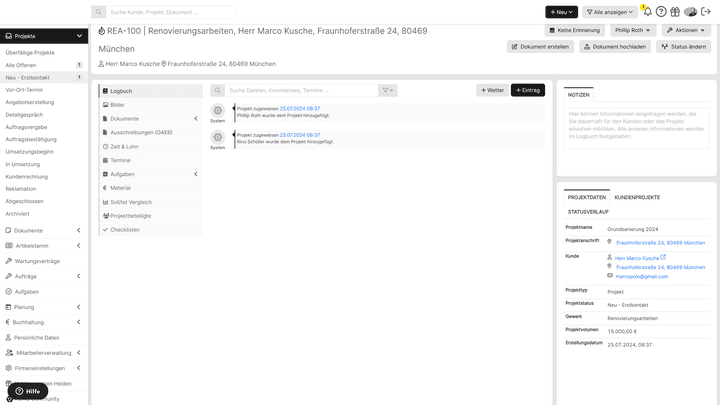The image size is (720, 405).
Task: Click the logout icon
Action: (706, 11)
